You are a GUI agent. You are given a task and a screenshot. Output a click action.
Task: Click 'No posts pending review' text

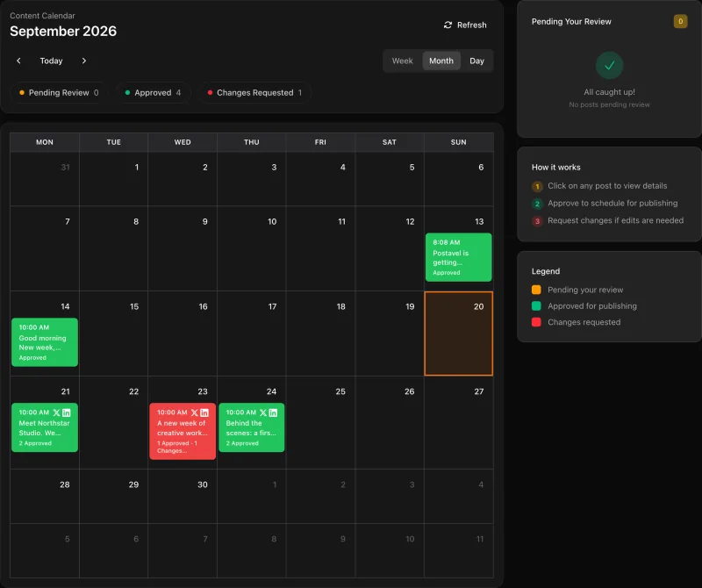pos(609,104)
